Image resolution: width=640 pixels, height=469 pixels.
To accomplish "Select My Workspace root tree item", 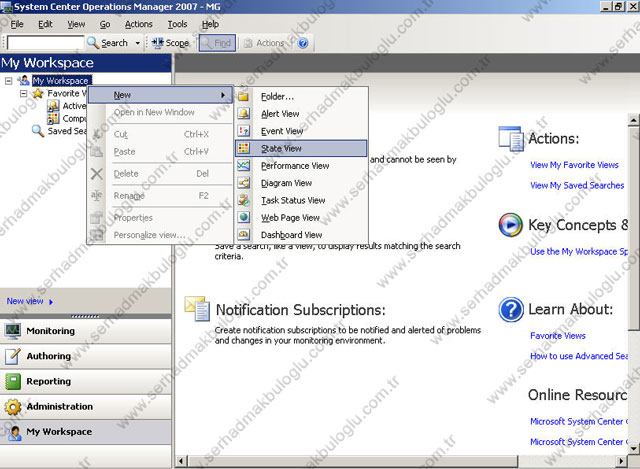I will click(62, 81).
